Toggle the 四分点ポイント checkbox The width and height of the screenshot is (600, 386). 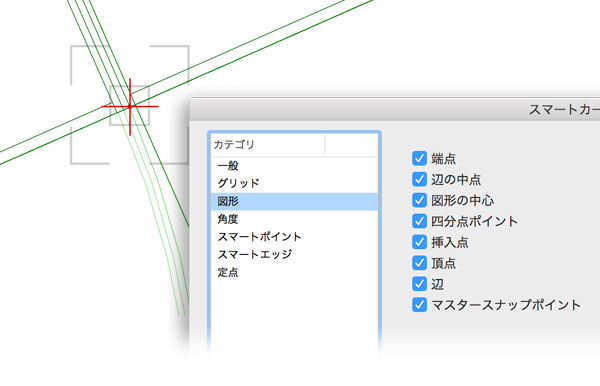coord(419,221)
